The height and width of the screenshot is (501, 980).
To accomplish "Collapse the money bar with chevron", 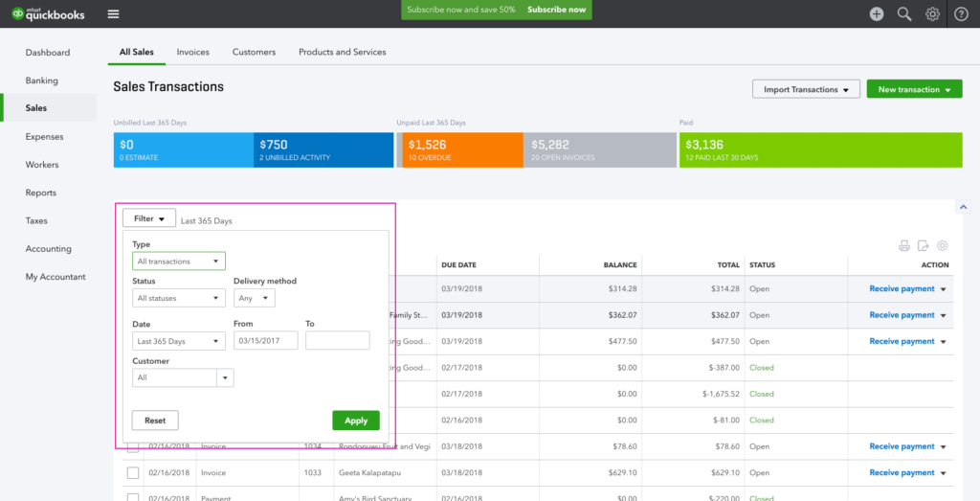I will (963, 207).
